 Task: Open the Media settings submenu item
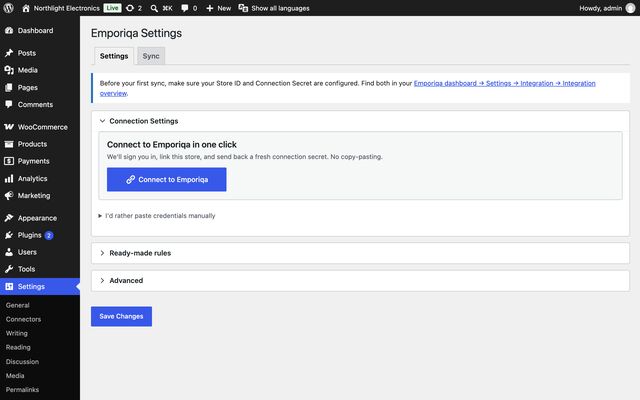point(15,376)
